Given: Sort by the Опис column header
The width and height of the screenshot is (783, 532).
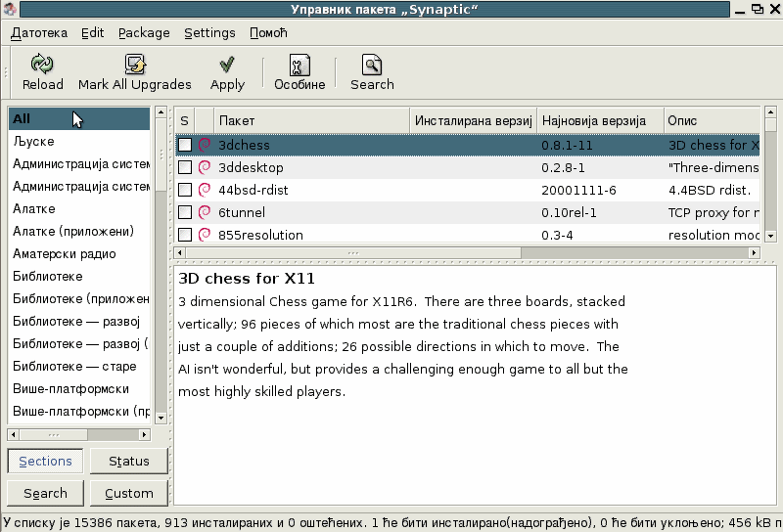Looking at the screenshot, I should point(713,120).
